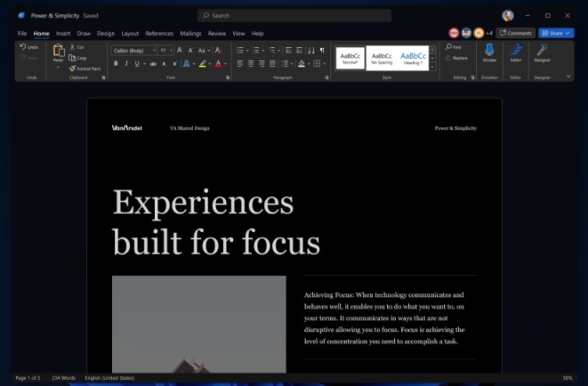Open the font size dropdown
The image size is (588, 386).
(x=166, y=51)
